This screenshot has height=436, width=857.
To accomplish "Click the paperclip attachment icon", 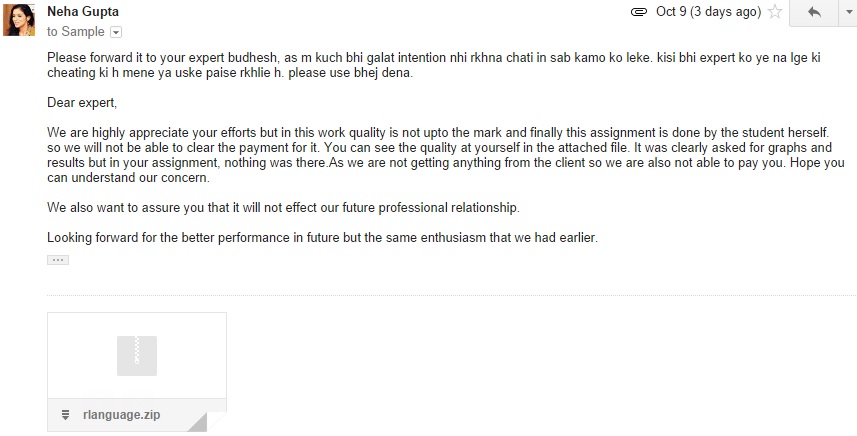I will [x=638, y=12].
